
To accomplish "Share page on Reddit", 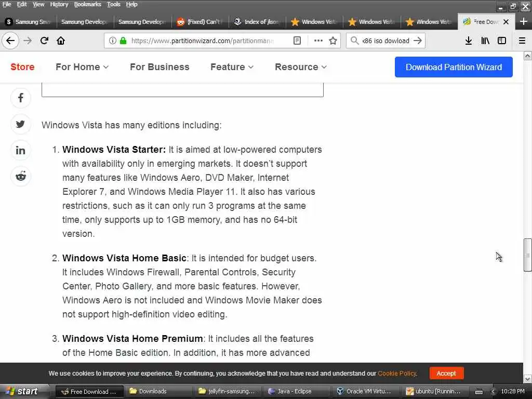I will click(x=21, y=177).
